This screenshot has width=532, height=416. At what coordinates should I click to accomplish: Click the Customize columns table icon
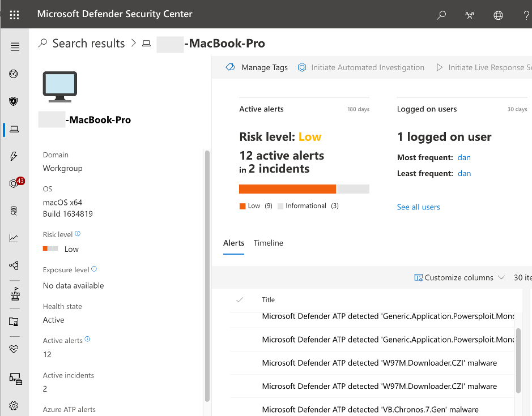point(418,278)
